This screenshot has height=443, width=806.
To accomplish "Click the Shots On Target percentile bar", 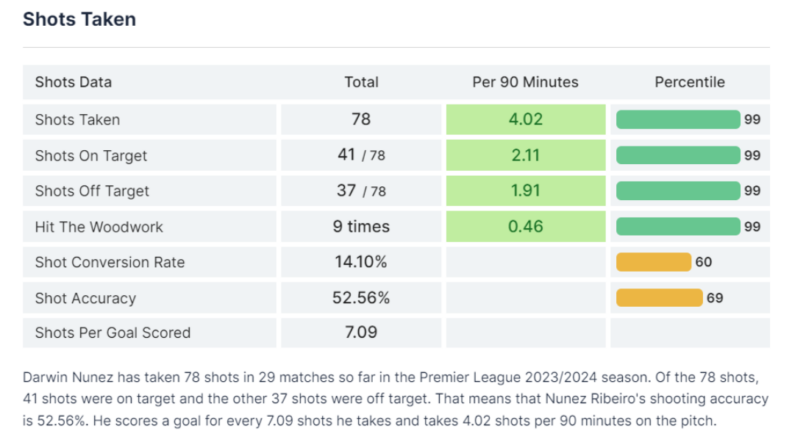I will click(x=677, y=155).
